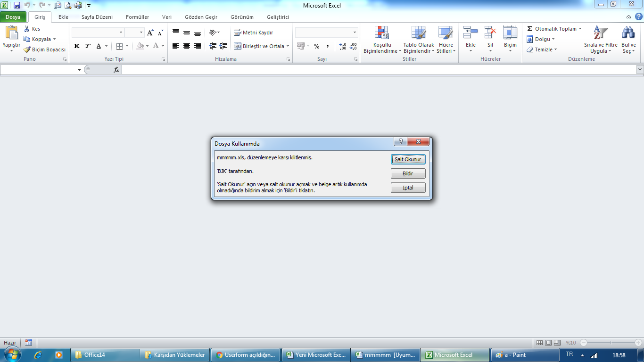Open Sırala ve Filtre Uygula menu
Viewport: 644px width, 362px height.
pos(601,40)
